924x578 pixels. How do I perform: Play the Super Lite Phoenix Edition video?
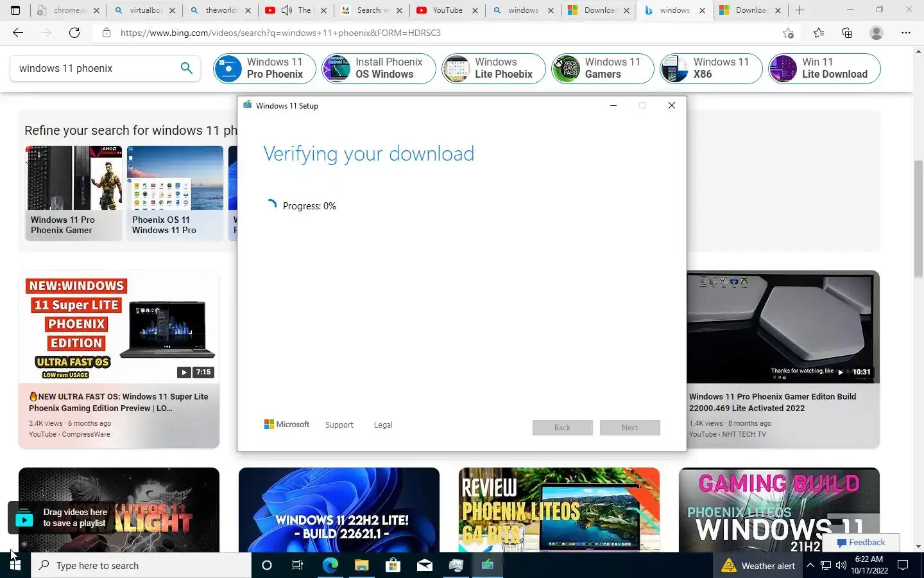click(x=119, y=327)
